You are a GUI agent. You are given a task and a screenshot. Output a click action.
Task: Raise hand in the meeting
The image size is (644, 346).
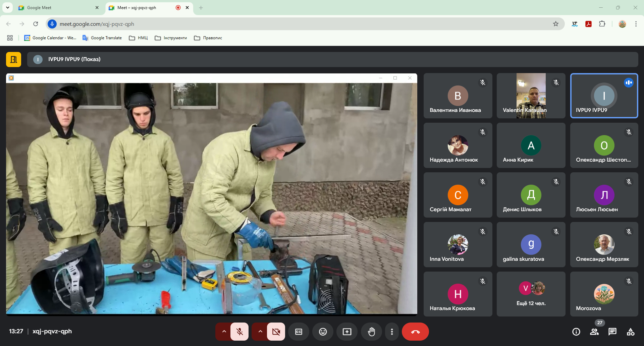coord(371,332)
